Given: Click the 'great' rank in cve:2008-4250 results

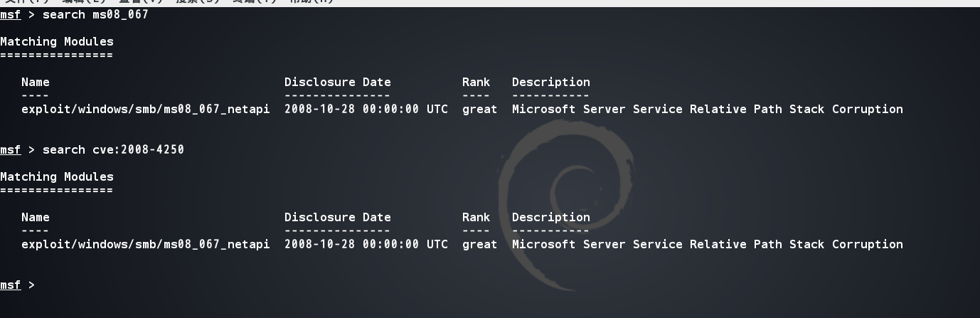Looking at the screenshot, I should [480, 244].
